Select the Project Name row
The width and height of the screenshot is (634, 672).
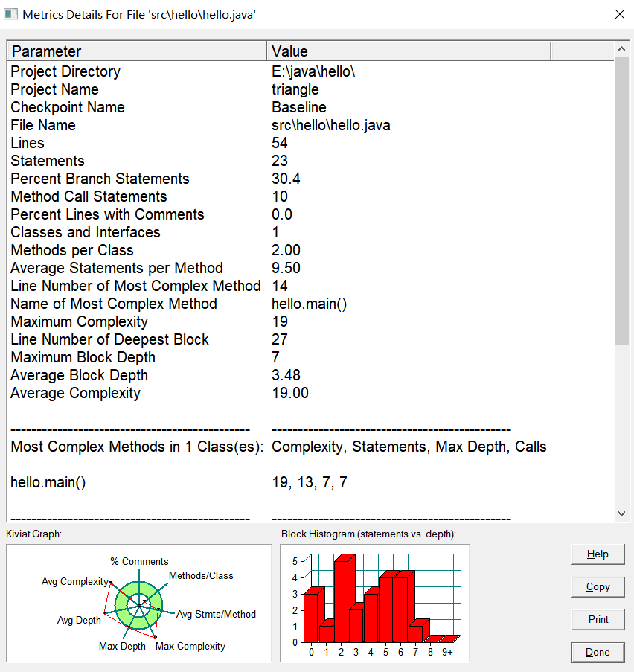click(311, 89)
